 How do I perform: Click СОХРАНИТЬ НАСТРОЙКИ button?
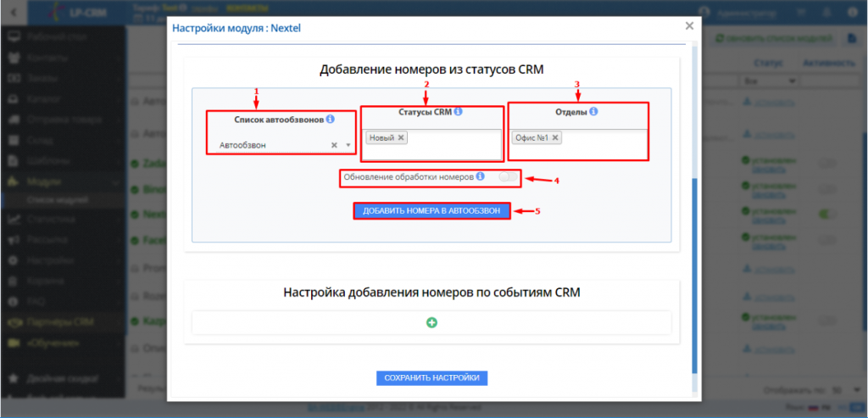431,378
